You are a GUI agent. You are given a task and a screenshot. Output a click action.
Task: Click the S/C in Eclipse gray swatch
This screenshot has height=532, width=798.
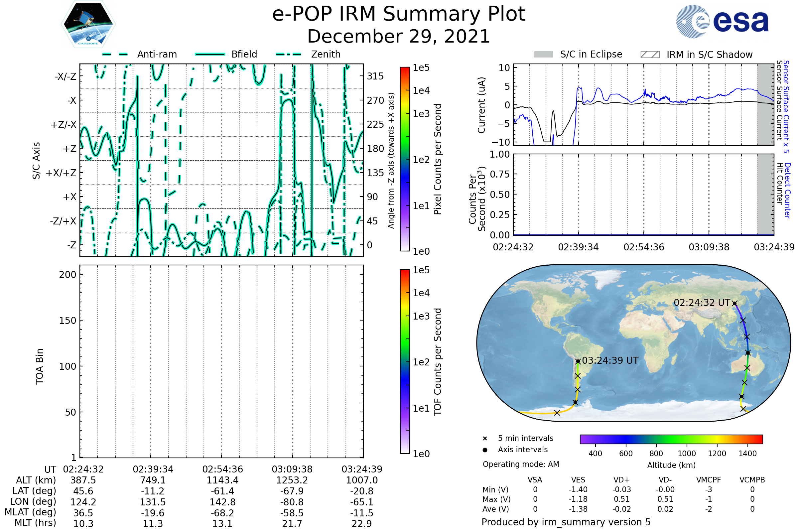[x=543, y=55]
